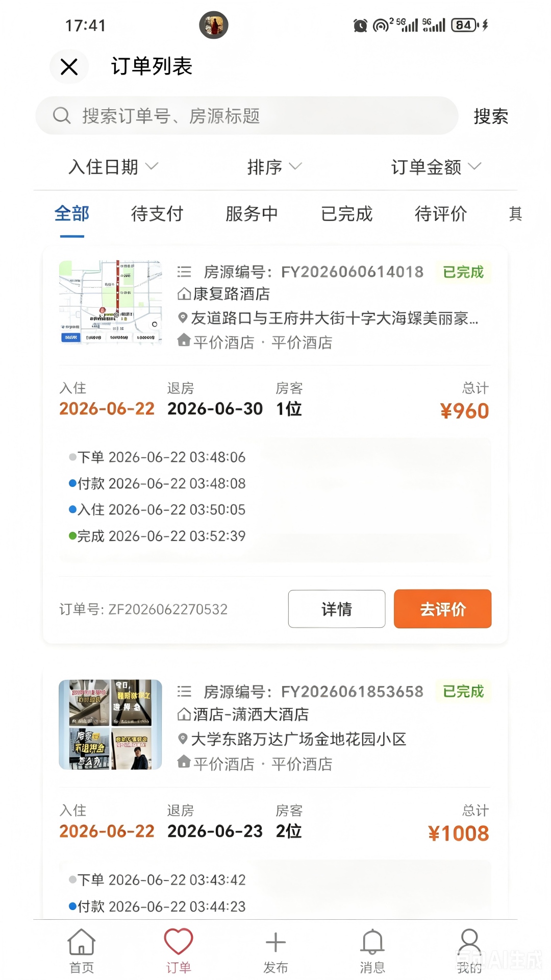This screenshot has width=551, height=980.
Task: Tap the list icon beside FY2026060614018
Action: click(x=184, y=272)
